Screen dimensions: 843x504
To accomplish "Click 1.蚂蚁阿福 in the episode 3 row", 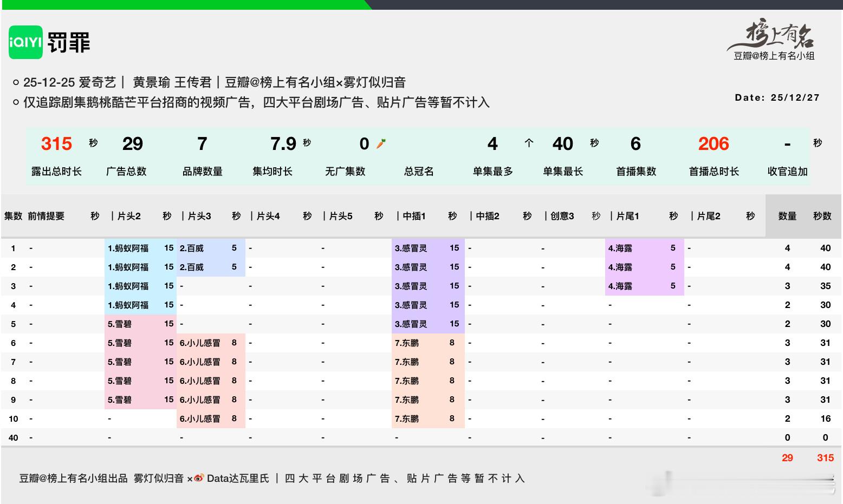I will (x=128, y=286).
